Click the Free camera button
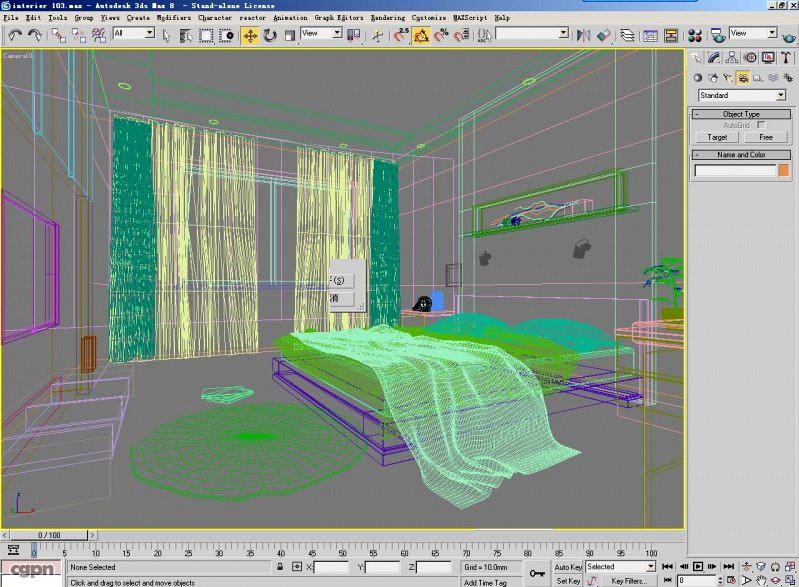 coord(766,137)
